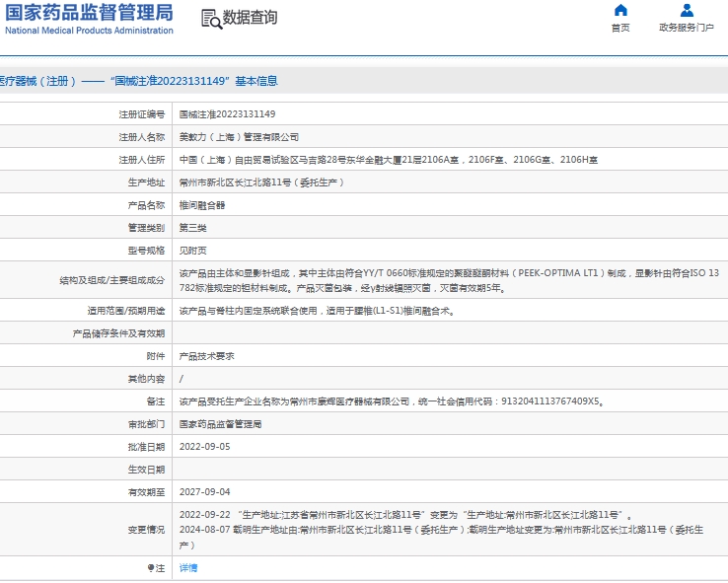This screenshot has width=728, height=583.
Task: Click the 数据查询 search document icon
Action: click(x=211, y=19)
